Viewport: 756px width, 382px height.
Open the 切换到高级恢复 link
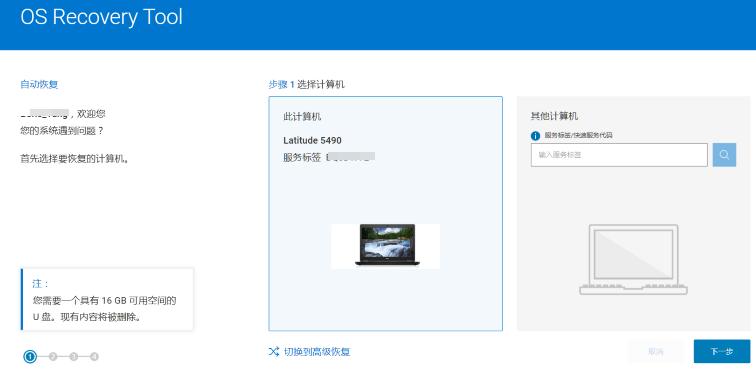coord(317,352)
